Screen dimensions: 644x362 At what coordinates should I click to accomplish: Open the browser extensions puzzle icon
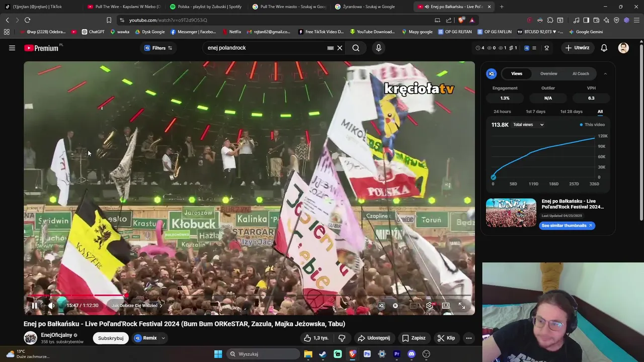550,20
